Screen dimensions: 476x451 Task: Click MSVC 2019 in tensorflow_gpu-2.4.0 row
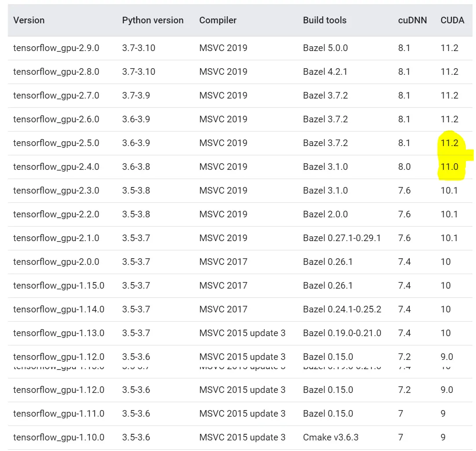coord(223,167)
